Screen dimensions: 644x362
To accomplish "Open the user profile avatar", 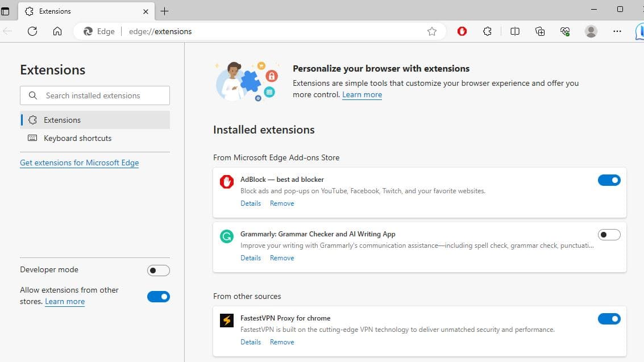I will [x=591, y=31].
